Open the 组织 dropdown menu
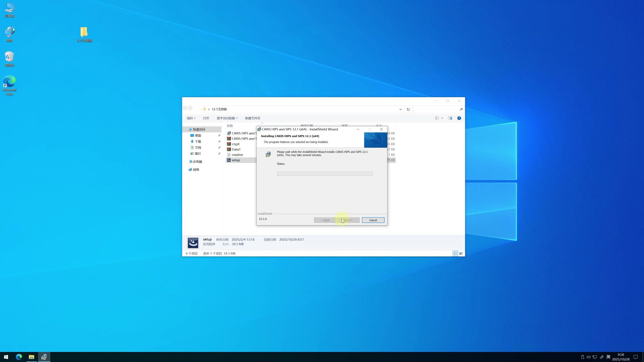The height and width of the screenshot is (362, 644). point(191,118)
